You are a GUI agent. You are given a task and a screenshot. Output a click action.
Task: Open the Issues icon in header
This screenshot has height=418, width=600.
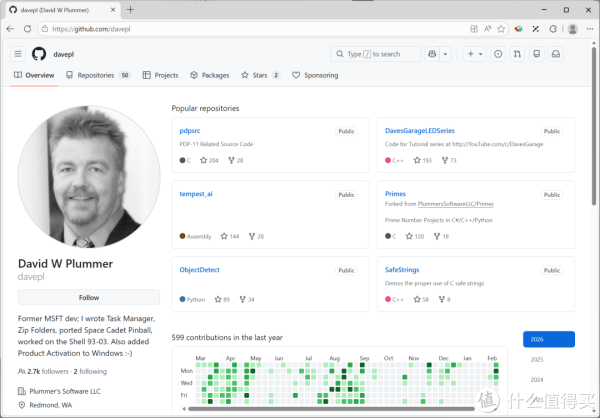coord(498,54)
